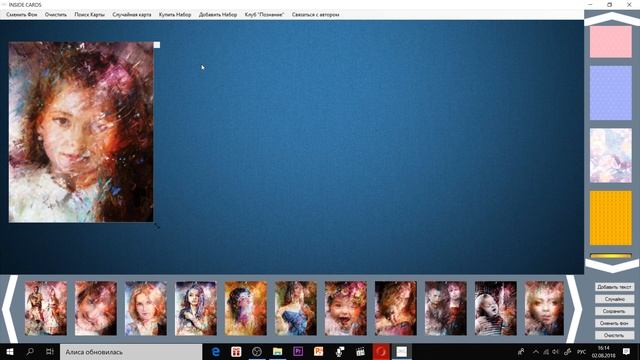Pick the orange profile silhouette card thumbnail

[x=246, y=308]
